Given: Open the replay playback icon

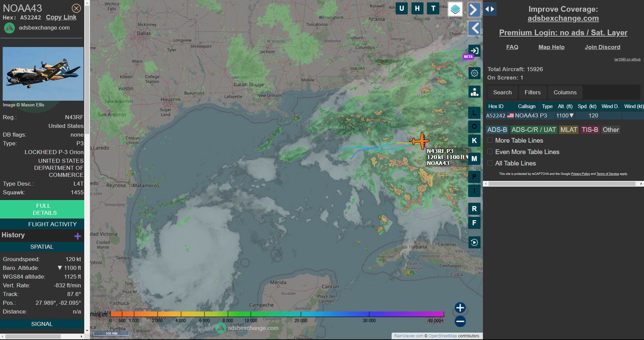Looking at the screenshot, I should (474, 242).
